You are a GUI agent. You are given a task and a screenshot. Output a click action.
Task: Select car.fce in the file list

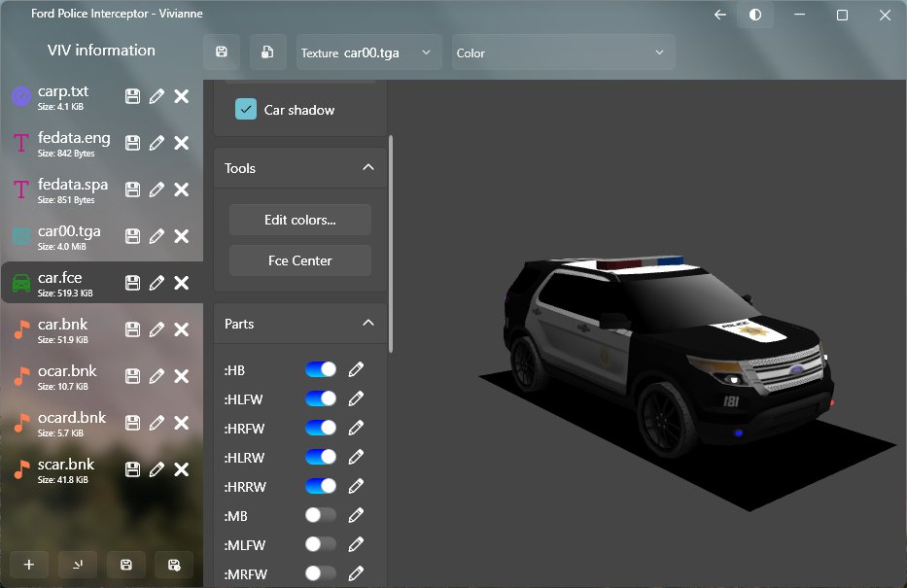(102, 283)
